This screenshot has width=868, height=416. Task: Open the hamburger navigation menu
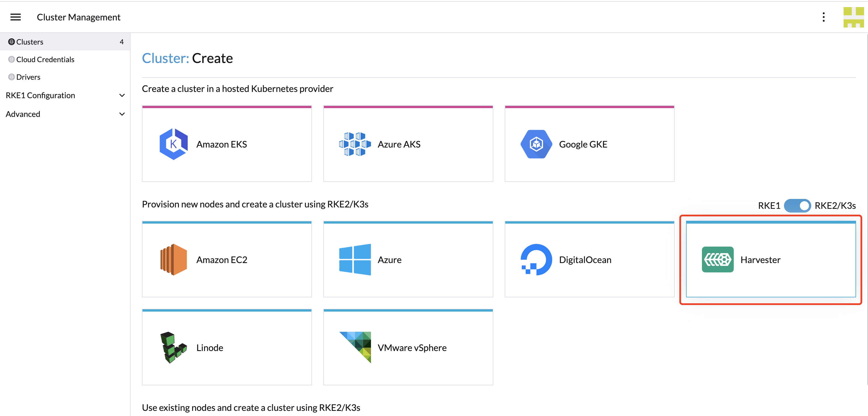[16, 17]
